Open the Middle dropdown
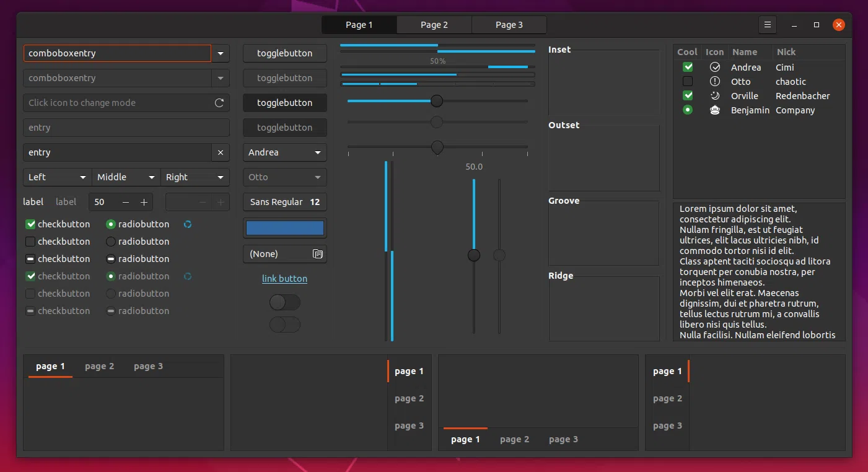The height and width of the screenshot is (472, 868). click(126, 177)
